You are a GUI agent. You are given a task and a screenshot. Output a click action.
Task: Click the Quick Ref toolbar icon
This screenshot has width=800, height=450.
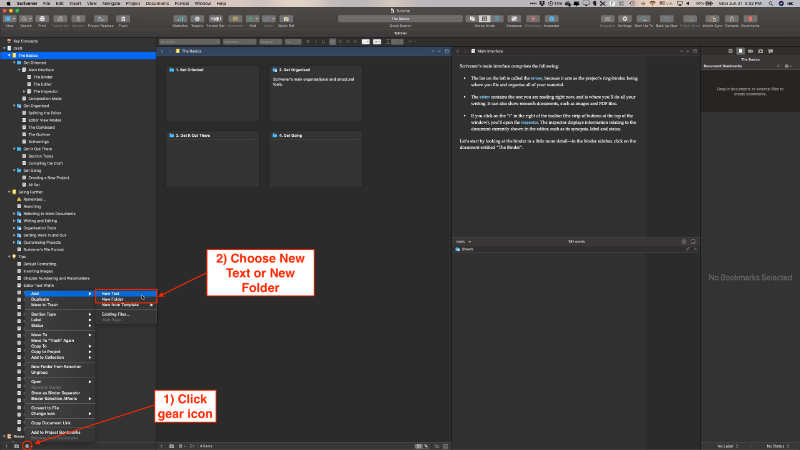click(x=286, y=19)
